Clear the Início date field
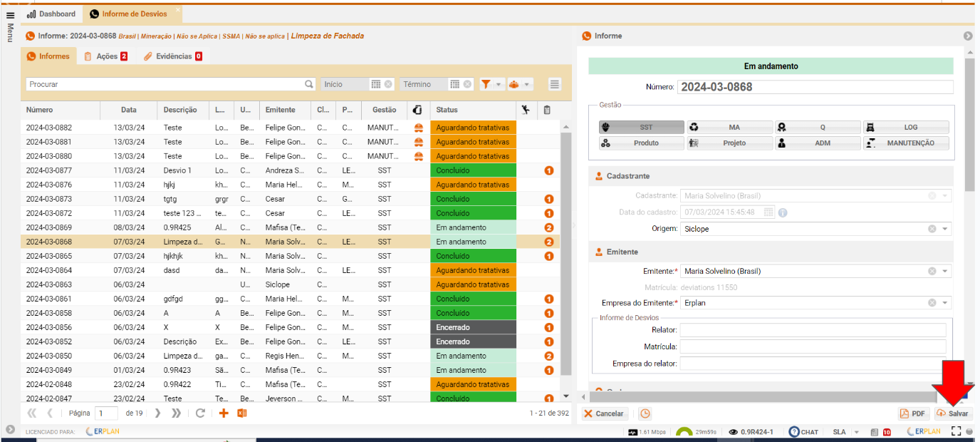Image resolution: width=980 pixels, height=442 pixels. tap(388, 84)
